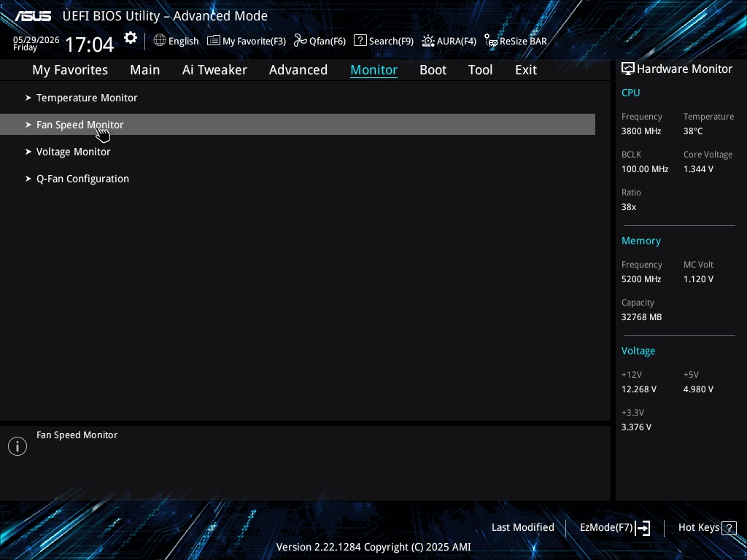The width and height of the screenshot is (747, 560).
Task: Click the Memory section heading
Action: [640, 241]
